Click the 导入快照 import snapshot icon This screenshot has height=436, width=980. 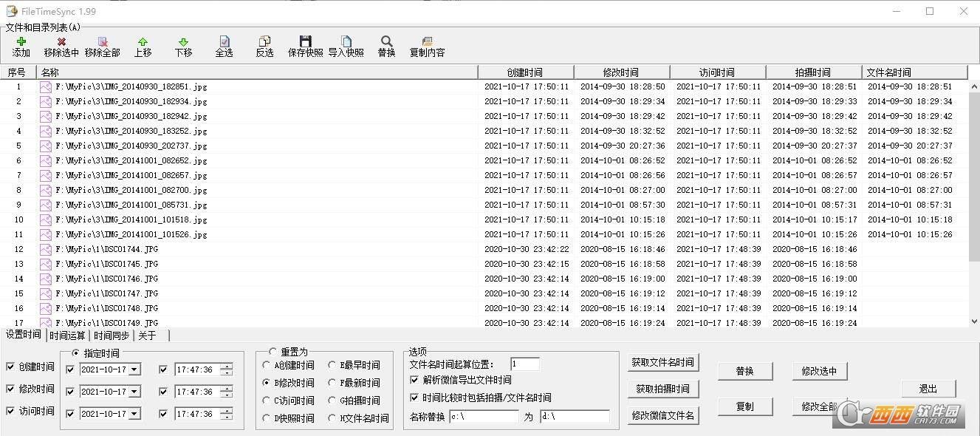(x=346, y=41)
